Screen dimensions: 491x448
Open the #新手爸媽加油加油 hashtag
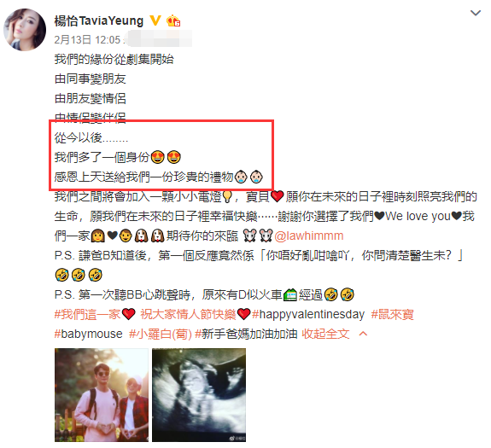click(x=246, y=334)
